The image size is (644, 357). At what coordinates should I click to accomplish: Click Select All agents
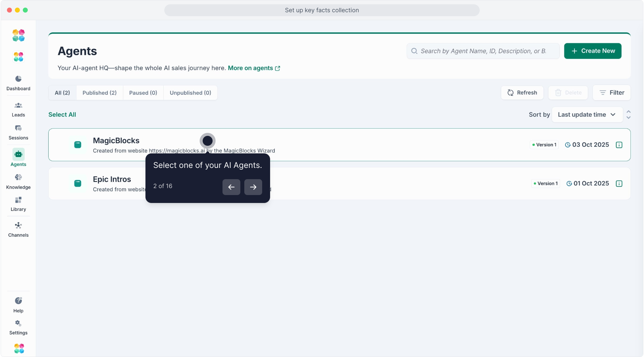click(62, 115)
